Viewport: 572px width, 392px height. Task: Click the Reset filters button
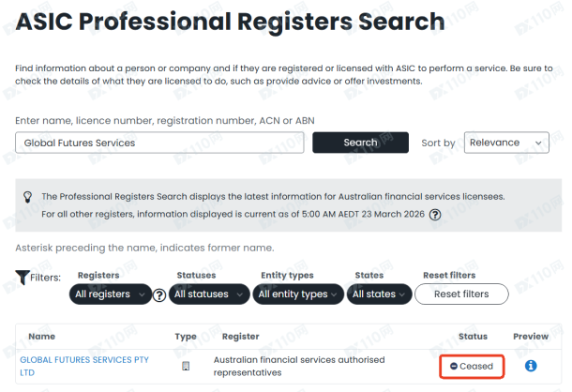[461, 294]
